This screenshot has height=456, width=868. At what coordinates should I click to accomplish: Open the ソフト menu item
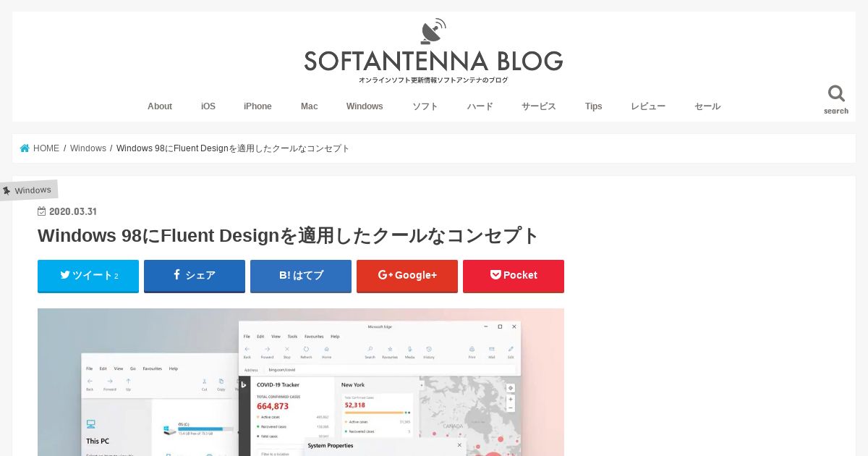425,106
